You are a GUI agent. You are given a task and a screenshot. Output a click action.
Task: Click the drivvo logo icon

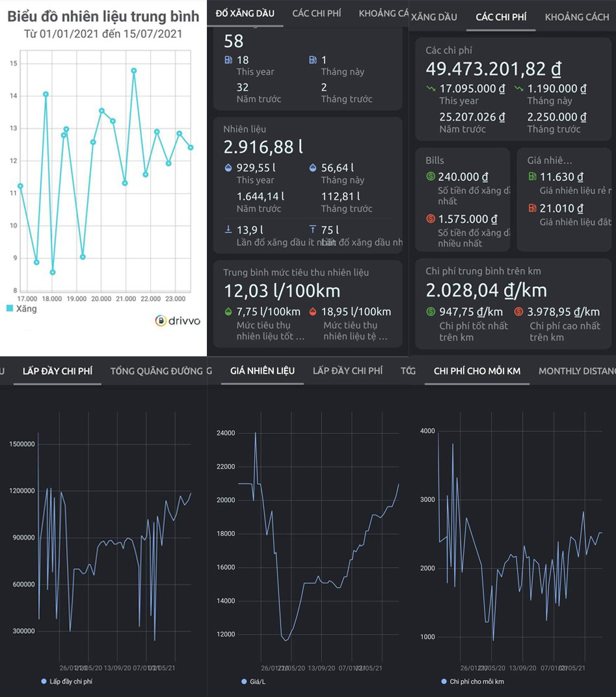click(161, 321)
